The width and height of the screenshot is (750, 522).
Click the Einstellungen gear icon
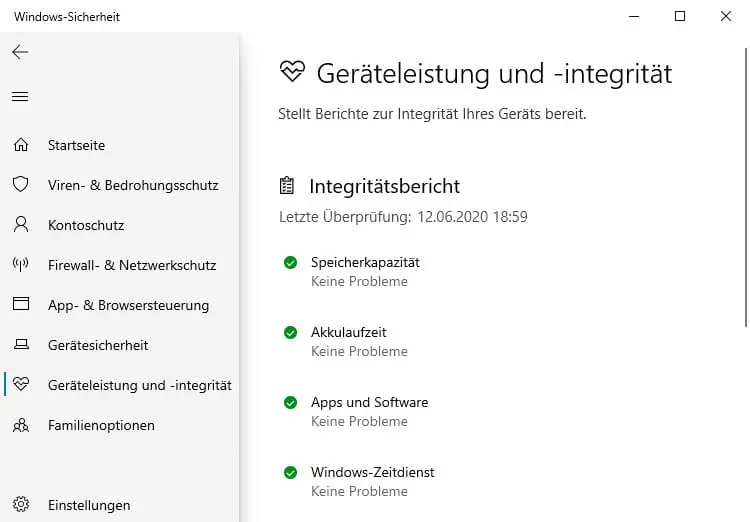point(20,505)
